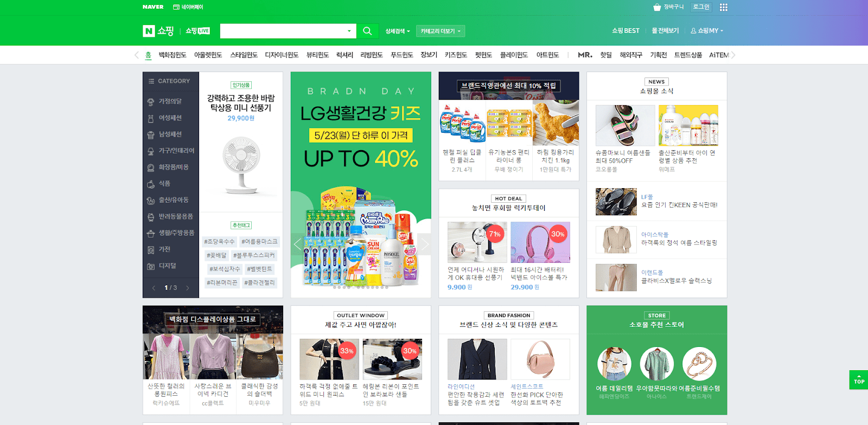The image size is (868, 425).
Task: Open the 라인어디션 슈트 셋업 content
Action: point(477,372)
